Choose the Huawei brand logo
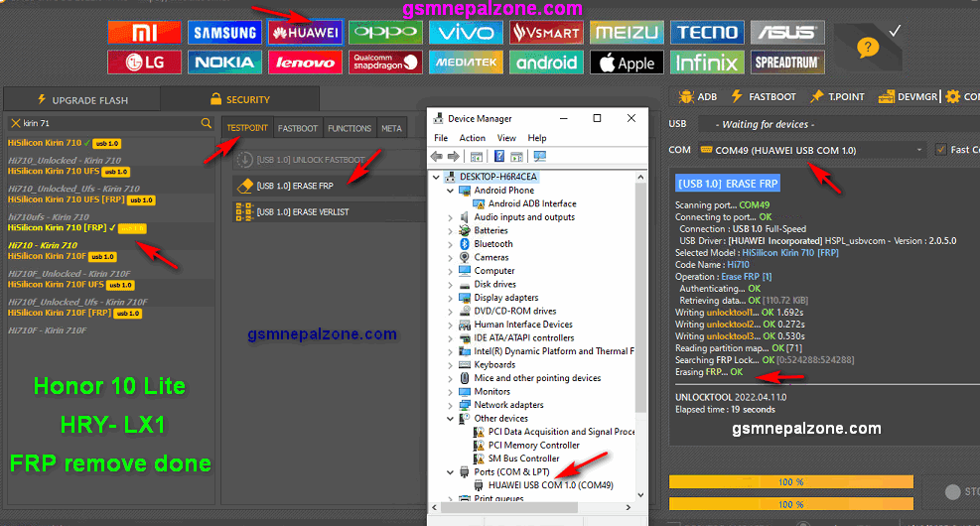The height and width of the screenshot is (526, 980). coord(305,33)
